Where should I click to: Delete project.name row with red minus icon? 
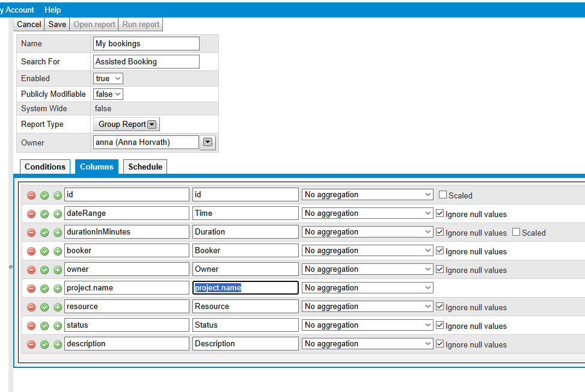pos(31,289)
